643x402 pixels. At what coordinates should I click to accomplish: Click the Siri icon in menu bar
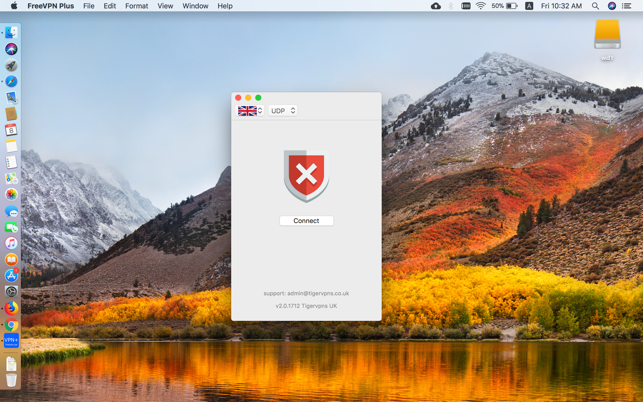click(x=611, y=6)
